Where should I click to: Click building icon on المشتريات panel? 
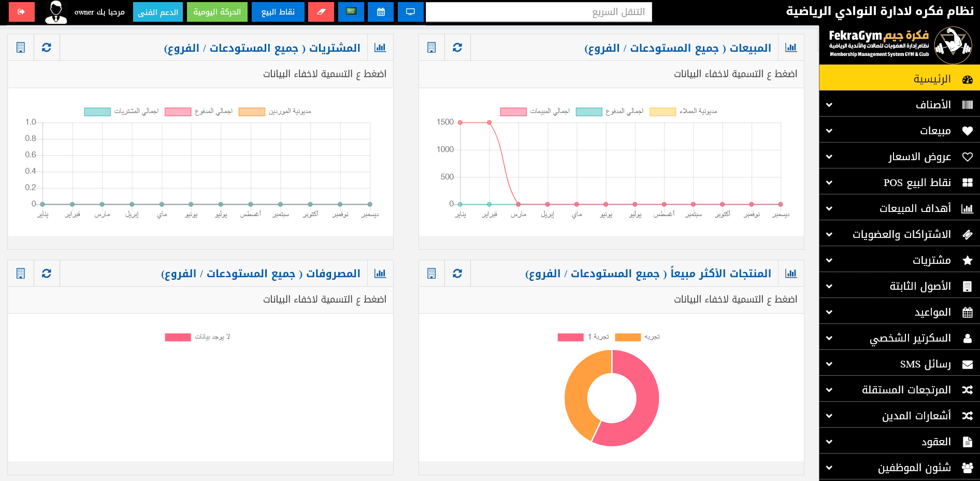click(21, 48)
